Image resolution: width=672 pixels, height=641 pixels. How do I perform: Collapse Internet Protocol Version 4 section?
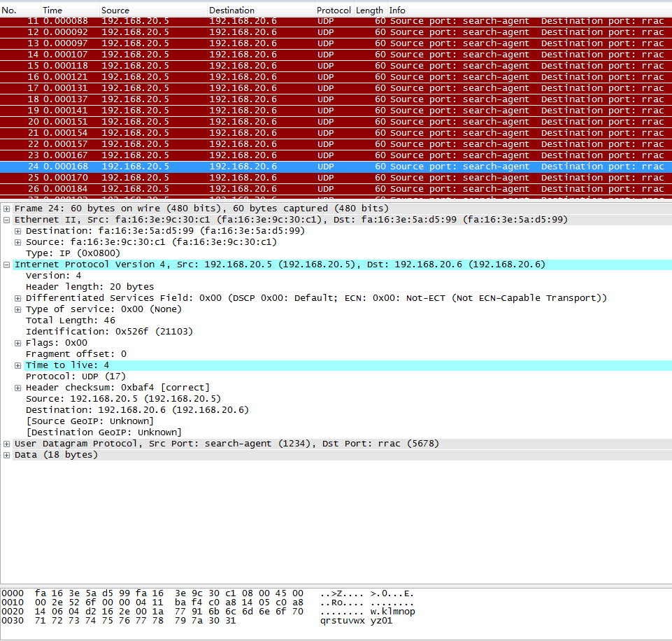6,265
